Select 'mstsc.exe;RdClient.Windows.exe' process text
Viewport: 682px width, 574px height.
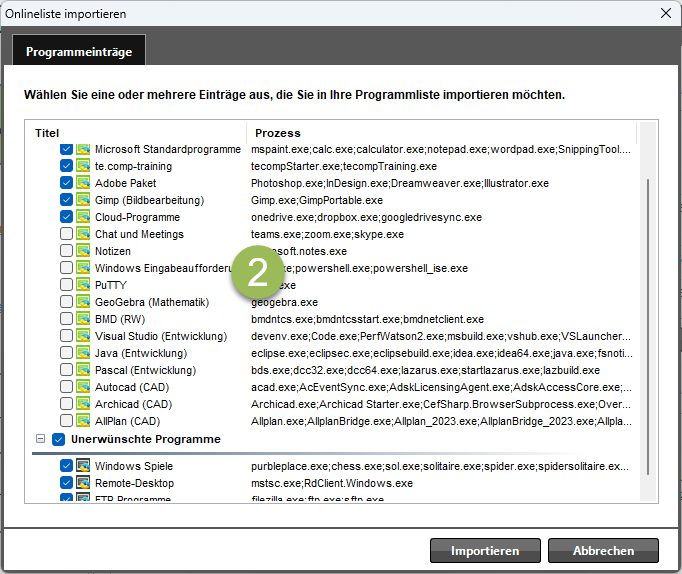click(x=331, y=483)
